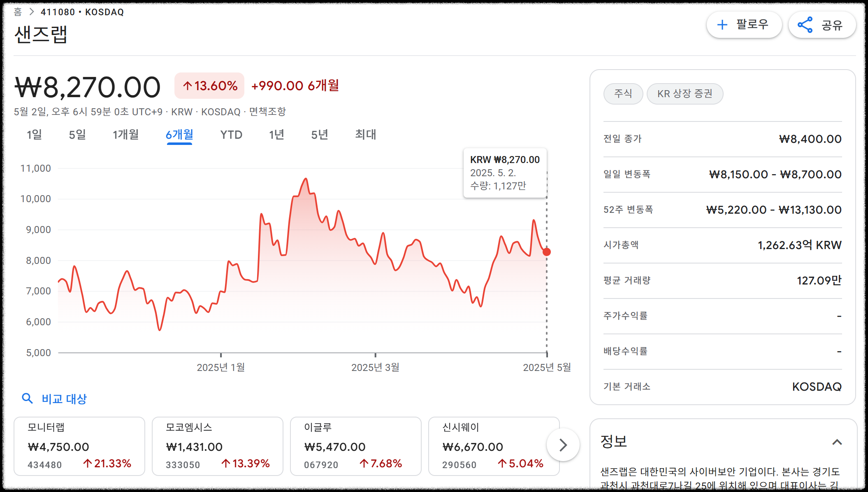Click 7.68% change on 이글루 card

381,464
